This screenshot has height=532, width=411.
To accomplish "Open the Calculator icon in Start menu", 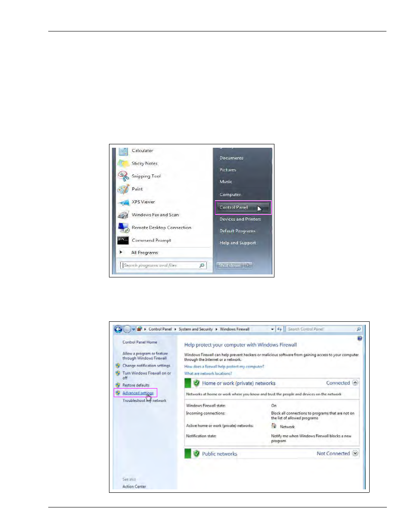I will [x=123, y=151].
